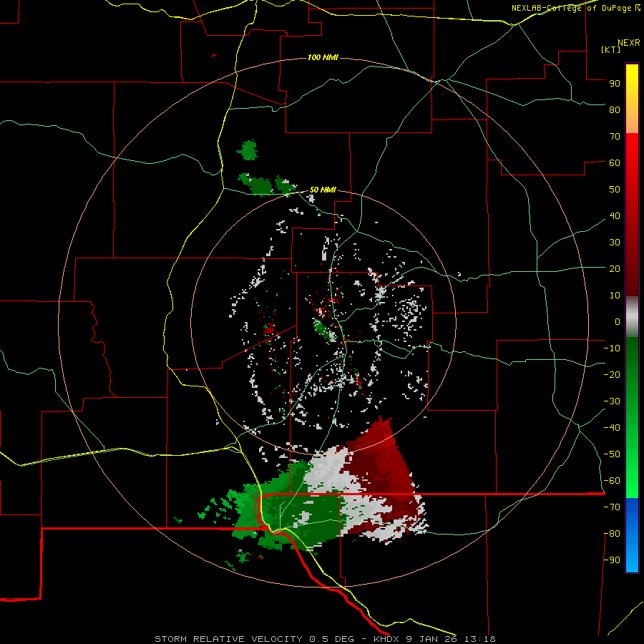Pick the blue segment of the color bar
The height and width of the screenshot is (644, 644).
tap(632, 535)
